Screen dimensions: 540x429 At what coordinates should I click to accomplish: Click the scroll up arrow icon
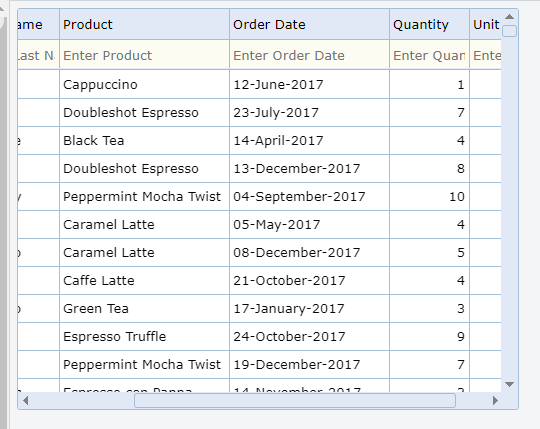[x=509, y=17]
